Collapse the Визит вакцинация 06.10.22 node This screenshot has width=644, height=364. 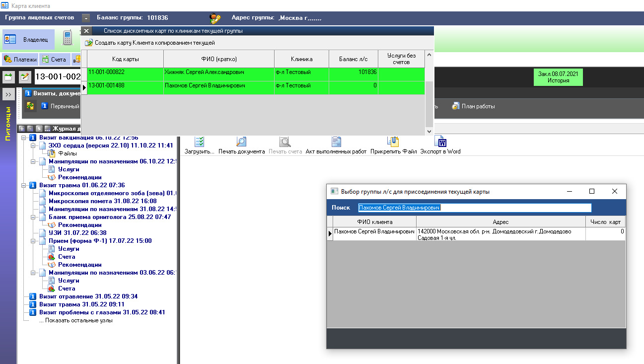tap(24, 138)
